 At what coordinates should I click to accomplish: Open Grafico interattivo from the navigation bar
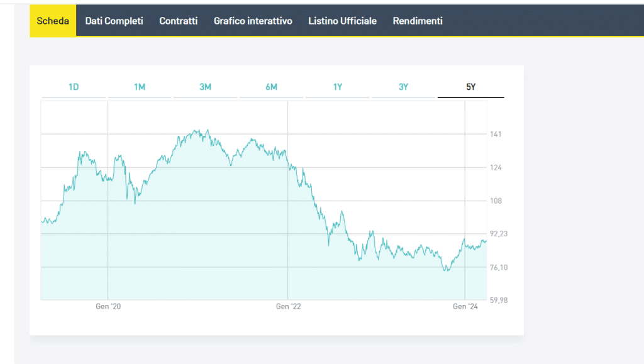point(253,21)
